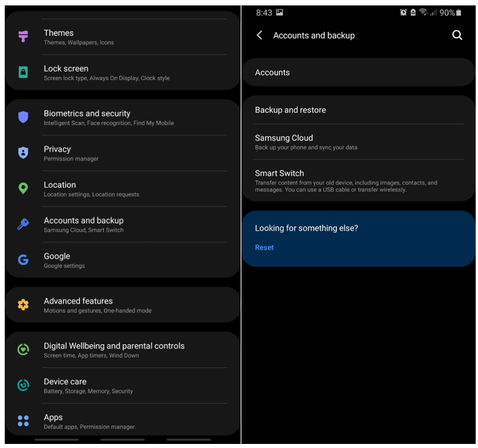The image size is (478, 448).
Task: Tap the Privacy shield icon
Action: tap(23, 153)
